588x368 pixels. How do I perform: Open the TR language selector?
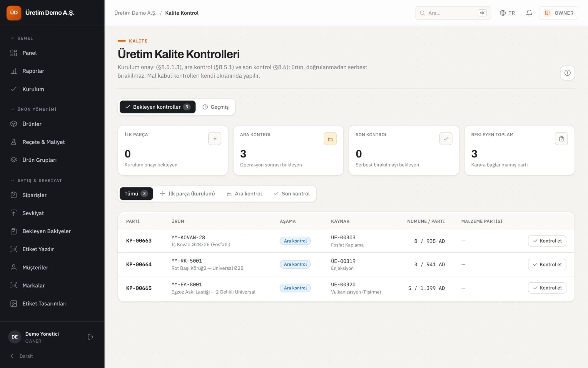[x=507, y=13]
